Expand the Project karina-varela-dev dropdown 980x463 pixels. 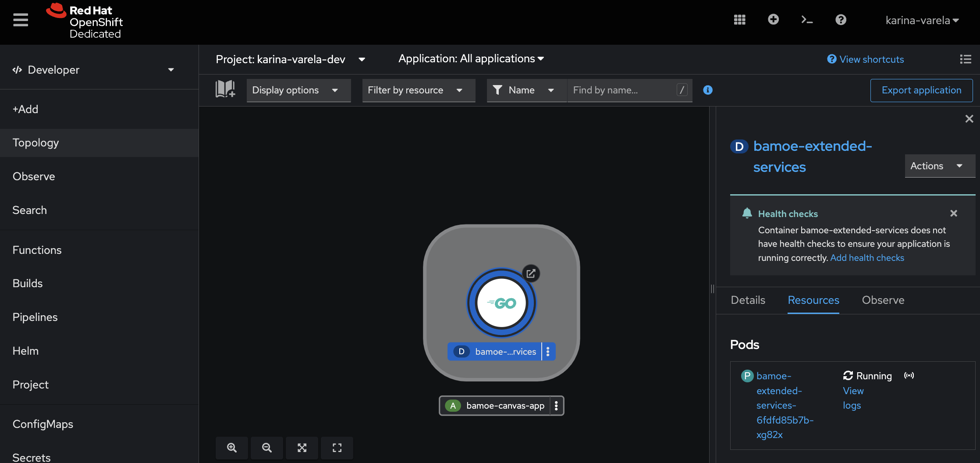click(291, 59)
